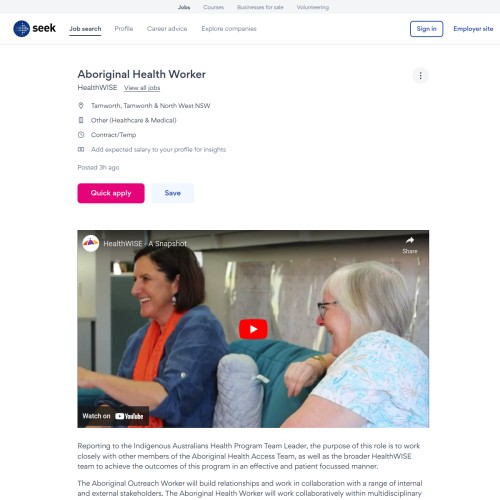Save this Aboriginal Health Worker job
The width and height of the screenshot is (500, 500).
coord(172,193)
